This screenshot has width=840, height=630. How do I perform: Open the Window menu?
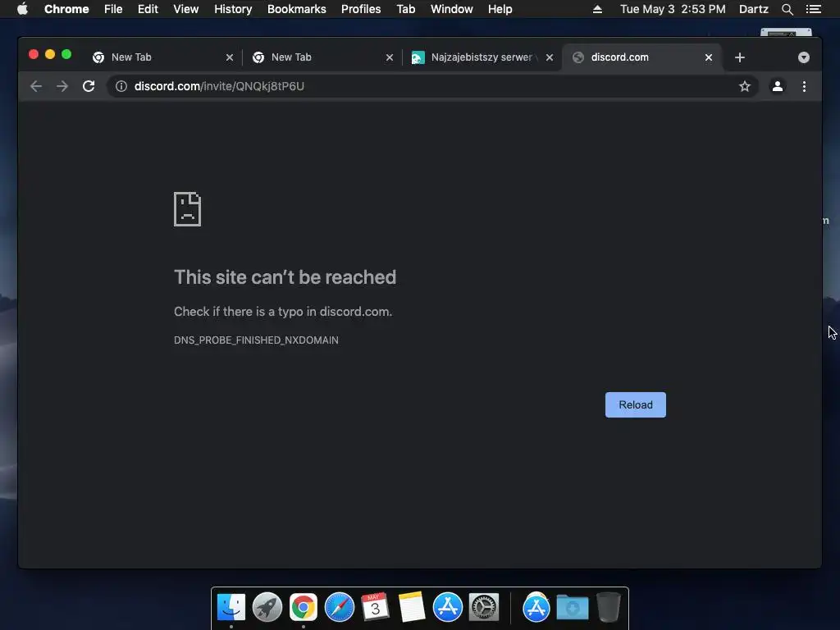point(452,9)
